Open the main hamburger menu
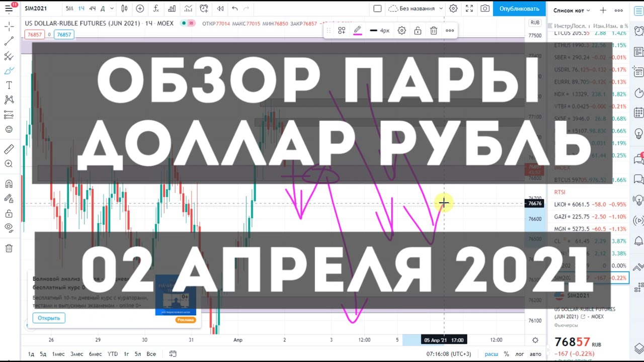 (9, 9)
